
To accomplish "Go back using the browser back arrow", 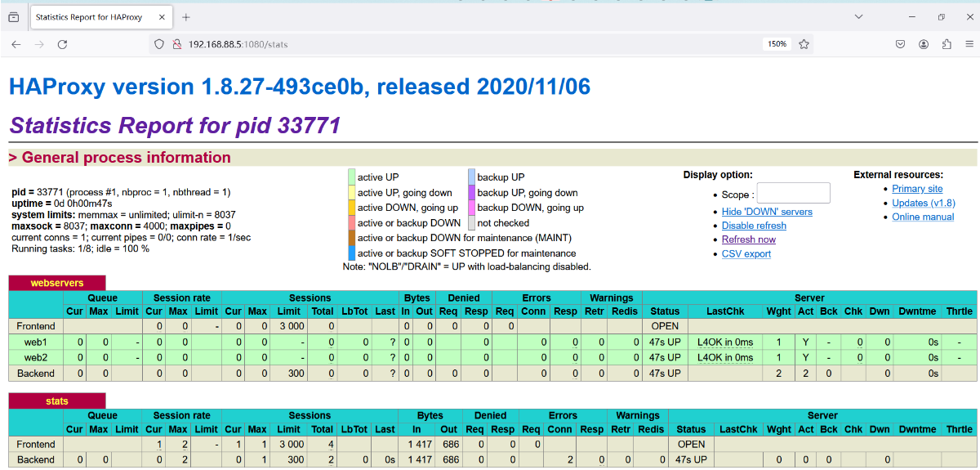I will pos(16,44).
